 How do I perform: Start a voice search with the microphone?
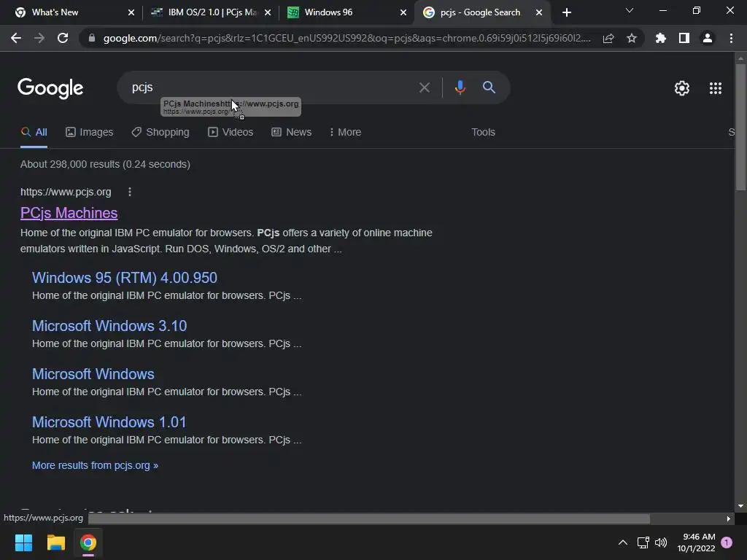(460, 87)
